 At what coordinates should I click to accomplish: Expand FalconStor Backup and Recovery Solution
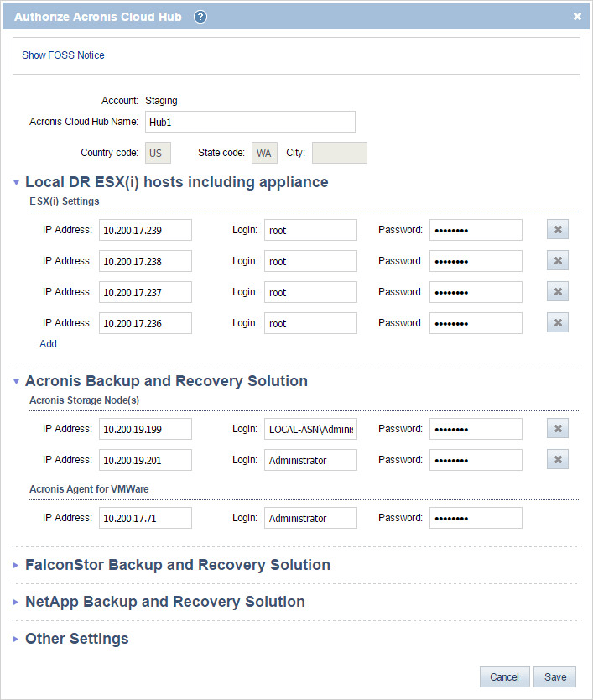coord(17,566)
